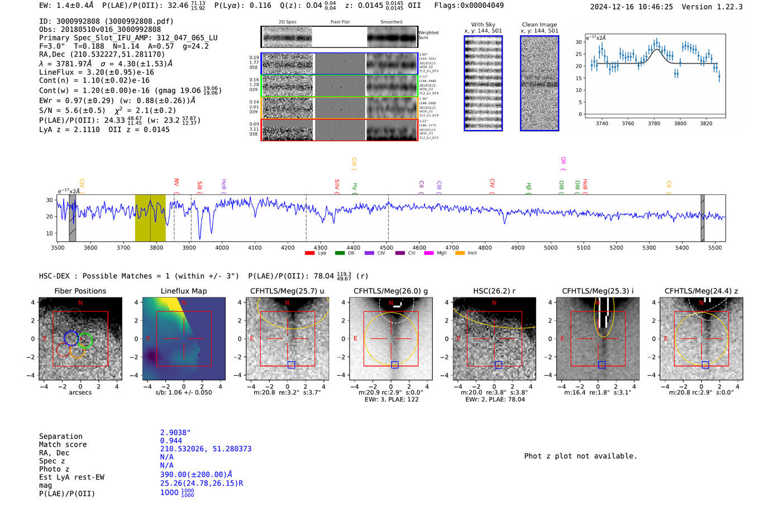This screenshot has height=532, width=782.
Task: Select the Fiber Positions image panel
Action: pos(80,339)
